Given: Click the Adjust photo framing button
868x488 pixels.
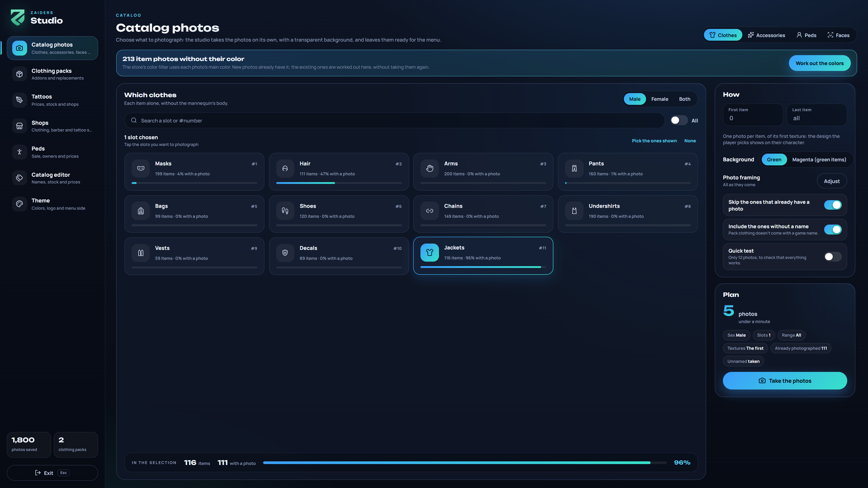Looking at the screenshot, I should (832, 181).
